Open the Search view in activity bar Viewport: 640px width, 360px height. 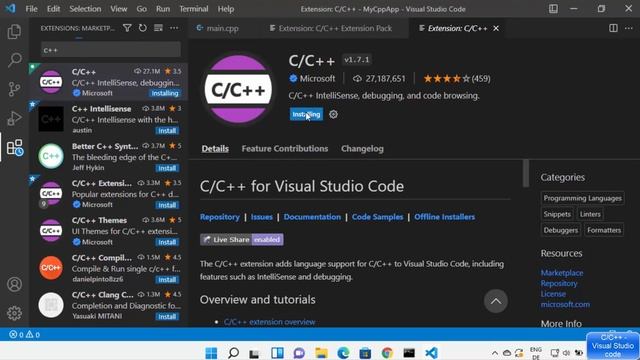click(14, 60)
